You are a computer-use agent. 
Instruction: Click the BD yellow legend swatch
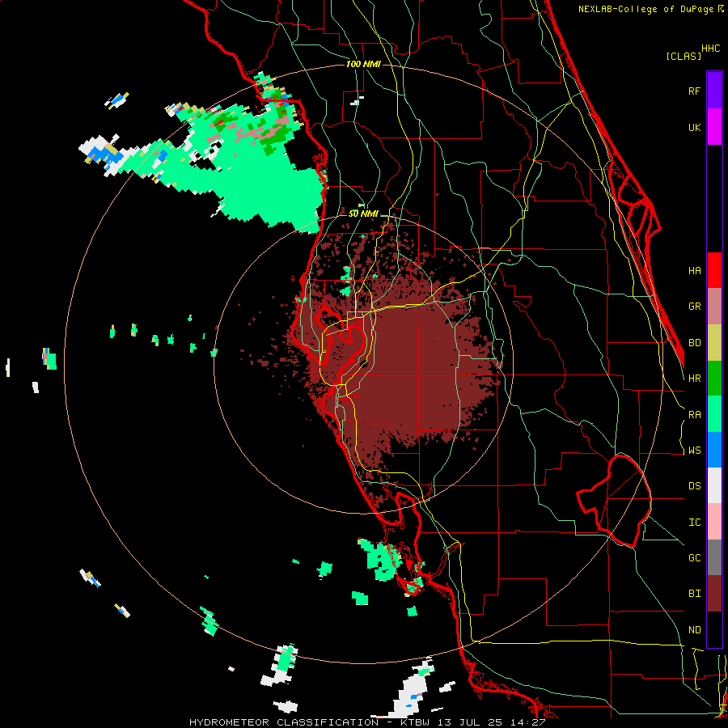point(714,343)
